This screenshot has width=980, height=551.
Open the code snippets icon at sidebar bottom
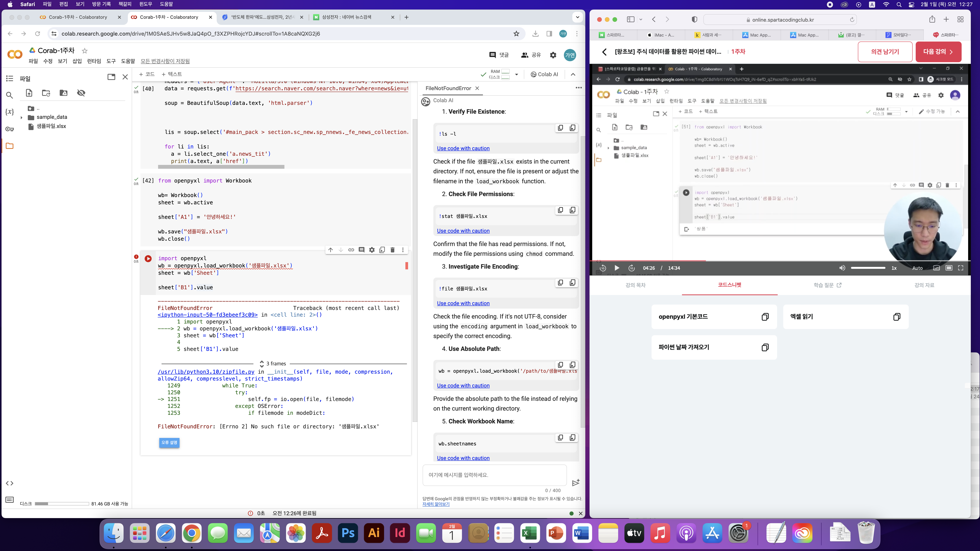pyautogui.click(x=10, y=483)
